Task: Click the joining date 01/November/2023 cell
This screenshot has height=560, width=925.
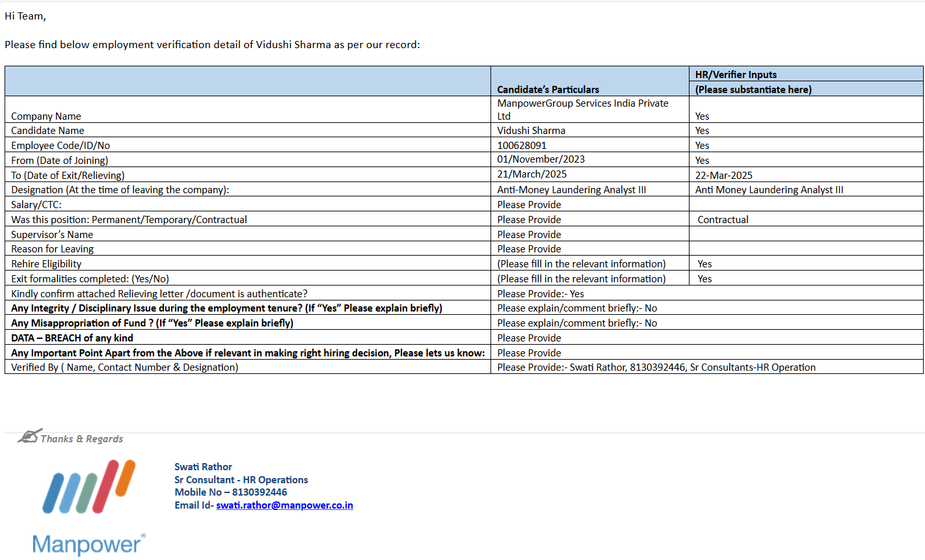Action: coord(541,159)
